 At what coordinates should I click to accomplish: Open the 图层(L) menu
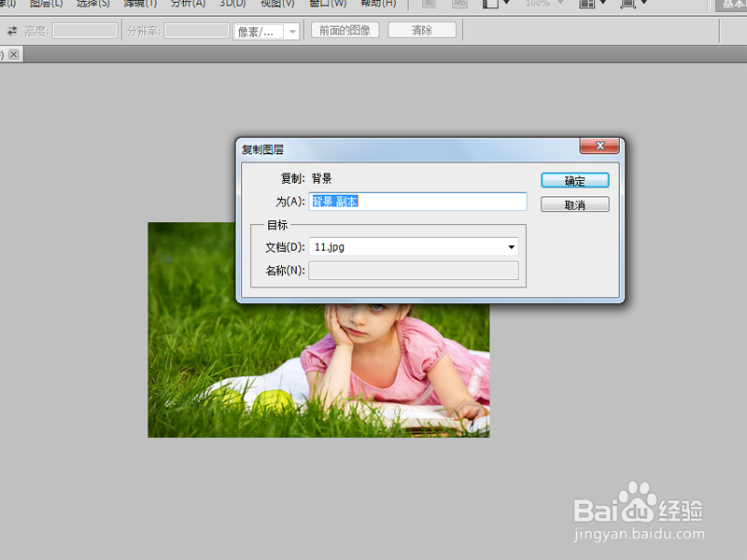point(46,4)
